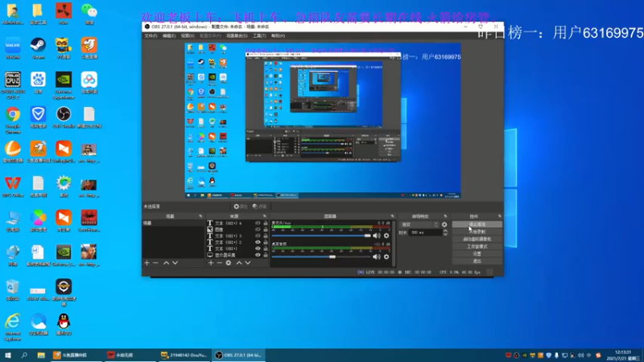The height and width of the screenshot is (362, 644).
Task: Remove the selected scene with the minus icon
Action: [155, 263]
